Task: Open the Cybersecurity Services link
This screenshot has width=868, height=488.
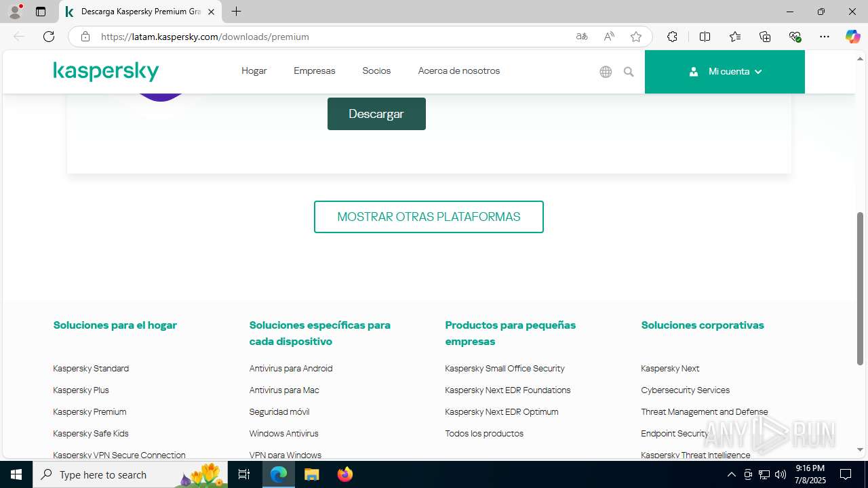Action: (x=686, y=390)
